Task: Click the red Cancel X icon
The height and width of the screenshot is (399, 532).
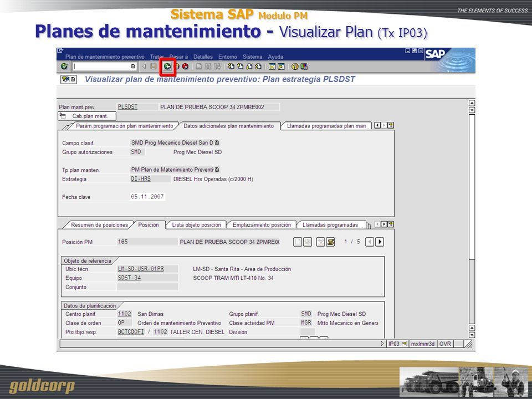Action: pos(185,66)
